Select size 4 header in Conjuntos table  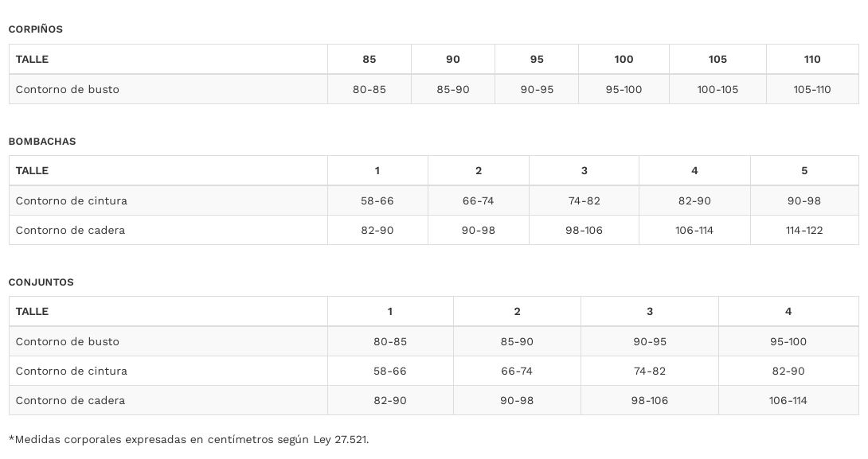(x=788, y=312)
